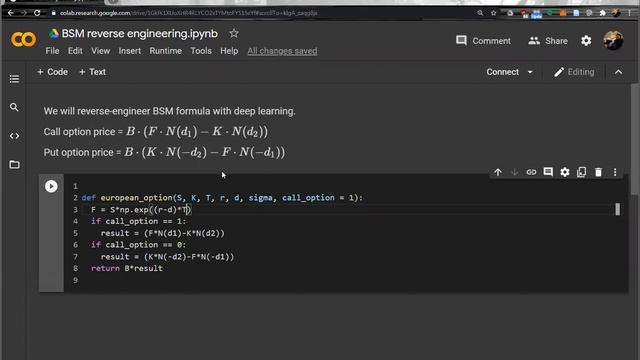Click code line return B*result
The height and width of the screenshot is (360, 640).
(x=127, y=269)
